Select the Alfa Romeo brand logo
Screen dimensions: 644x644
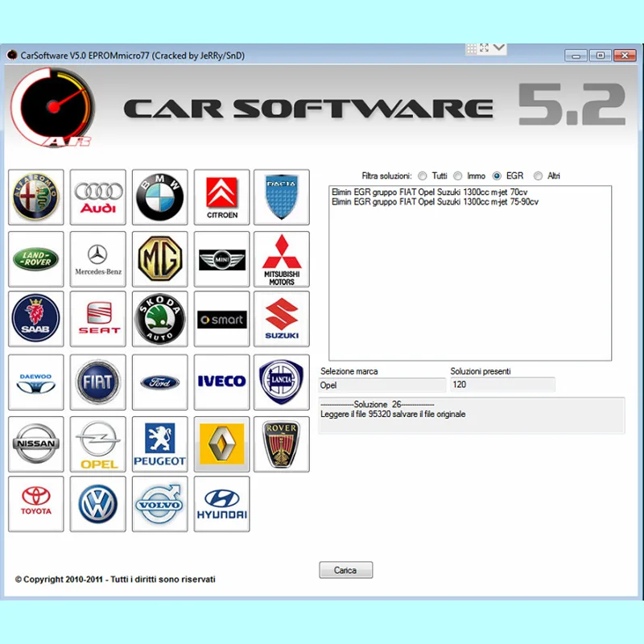coord(36,197)
